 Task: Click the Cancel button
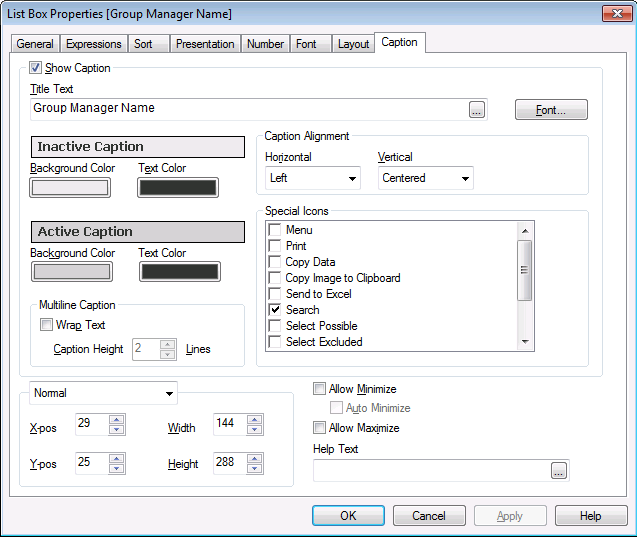pyautogui.click(x=429, y=516)
